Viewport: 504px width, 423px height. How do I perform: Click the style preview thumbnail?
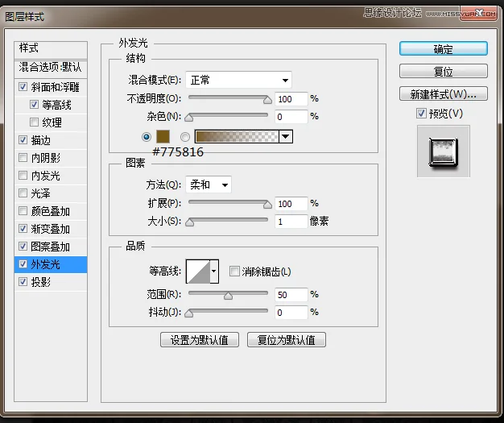click(444, 151)
